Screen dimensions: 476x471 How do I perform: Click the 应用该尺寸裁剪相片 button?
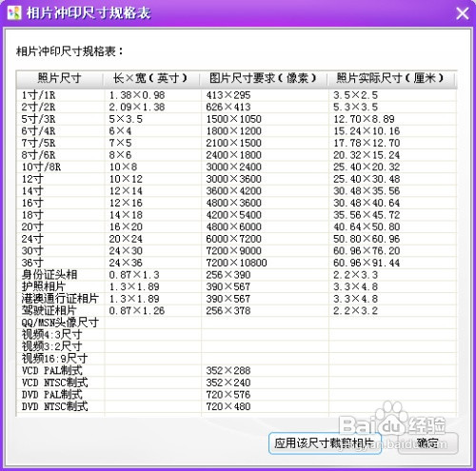pyautogui.click(x=325, y=443)
